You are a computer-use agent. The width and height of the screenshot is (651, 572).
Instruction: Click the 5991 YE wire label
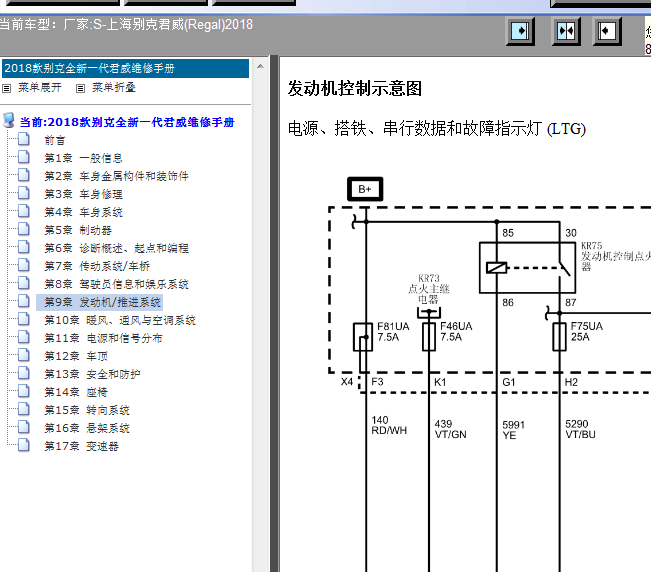(x=514, y=430)
